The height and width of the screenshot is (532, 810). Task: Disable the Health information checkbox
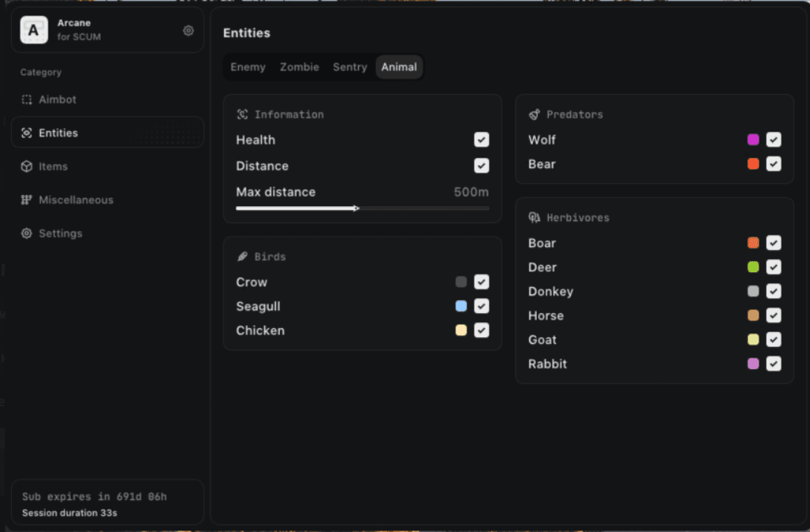(x=482, y=140)
